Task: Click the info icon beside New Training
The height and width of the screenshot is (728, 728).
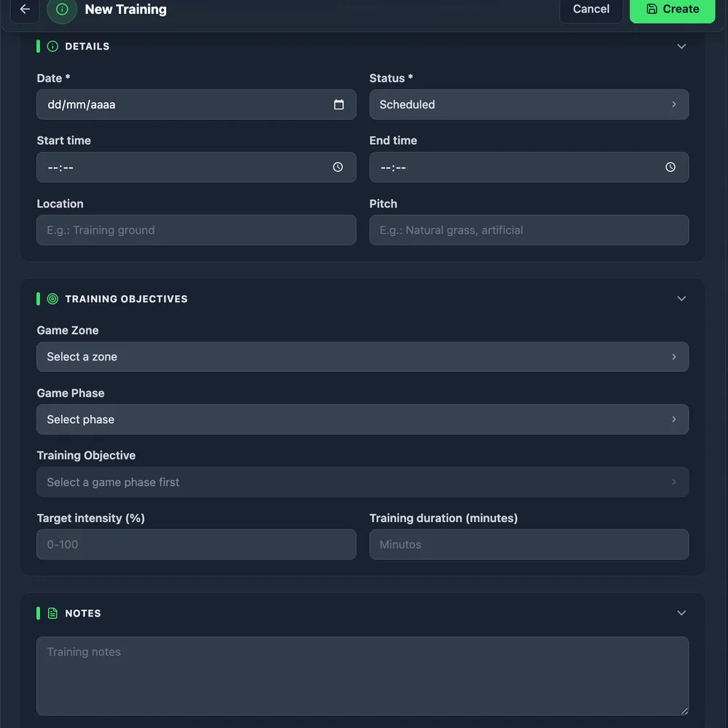Action: (x=62, y=9)
